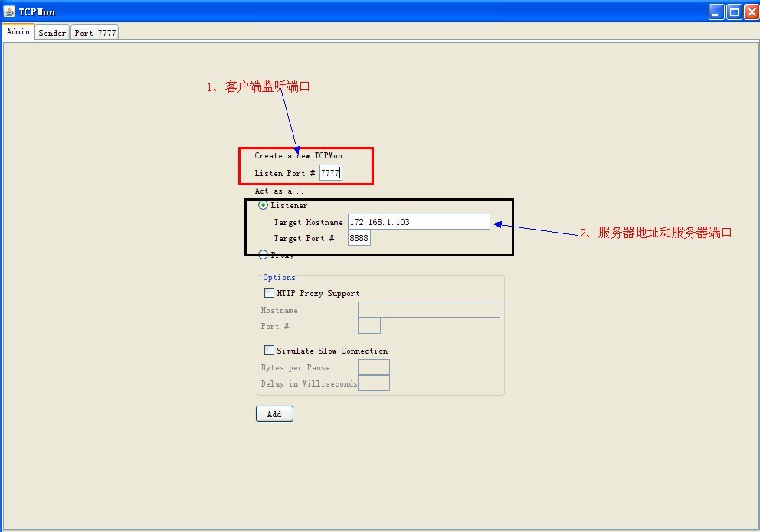Select the Admin tab
This screenshot has height=532, width=760.
(x=18, y=31)
